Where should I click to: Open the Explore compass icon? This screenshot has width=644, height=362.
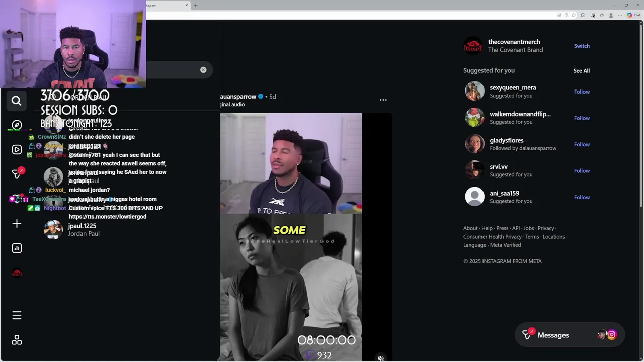pos(17,125)
